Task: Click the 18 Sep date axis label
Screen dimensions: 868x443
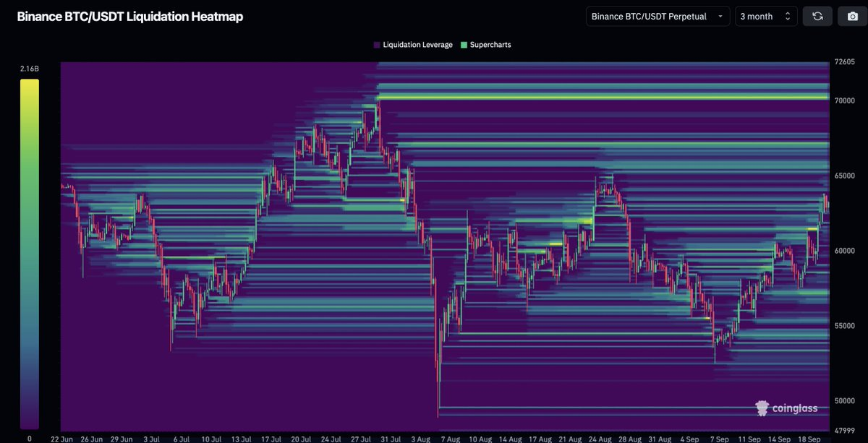Action: (x=809, y=439)
